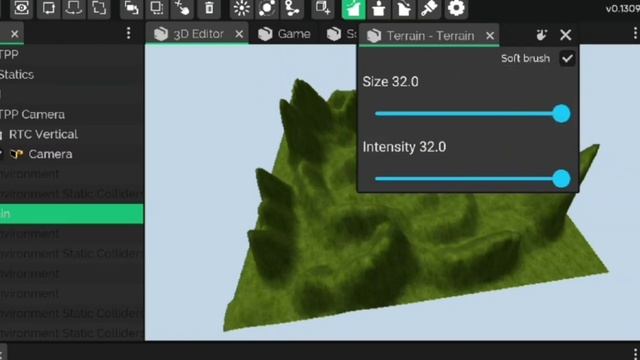Click the 'Intensity 32.0' label
The image size is (640, 360).
click(404, 147)
